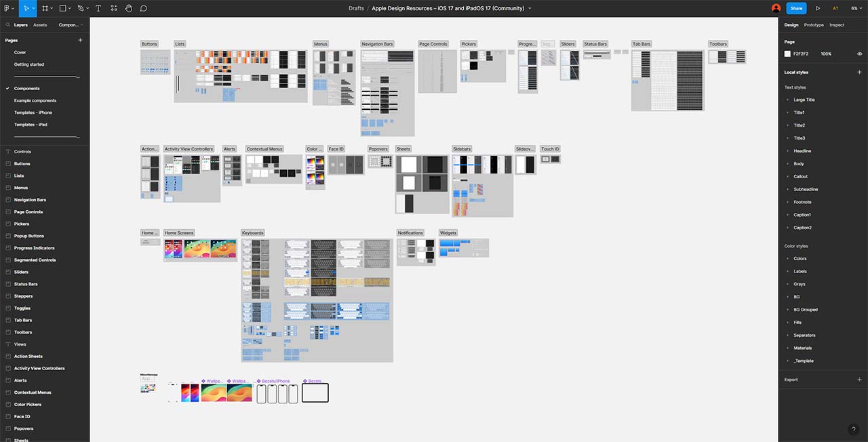This screenshot has width=868, height=442.
Task: Select the Hand tool
Action: (128, 8)
